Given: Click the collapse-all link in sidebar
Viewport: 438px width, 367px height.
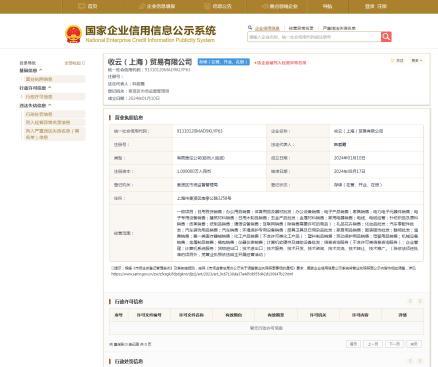Looking at the screenshot, I should tap(75, 63).
